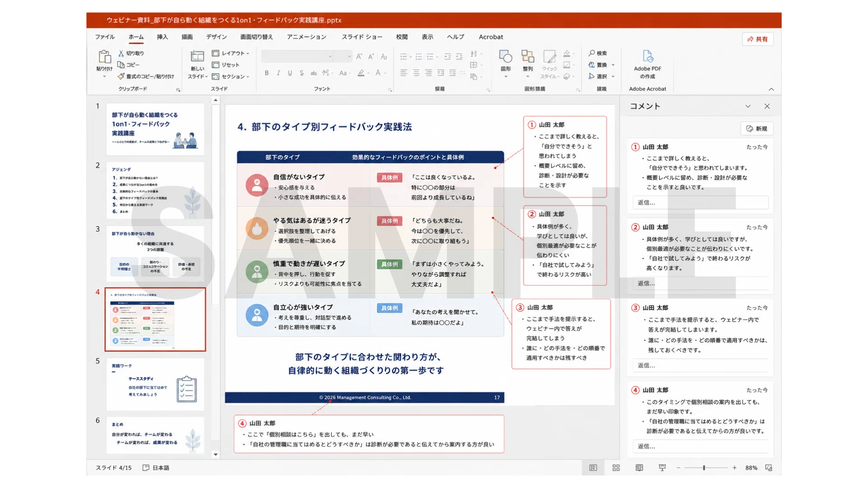Switch to Slide Sorter view icon
The height and width of the screenshot is (488, 868).
pos(616,468)
